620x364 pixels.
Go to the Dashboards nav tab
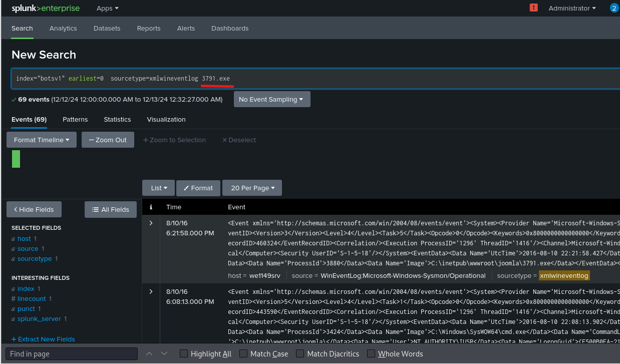coord(230,29)
